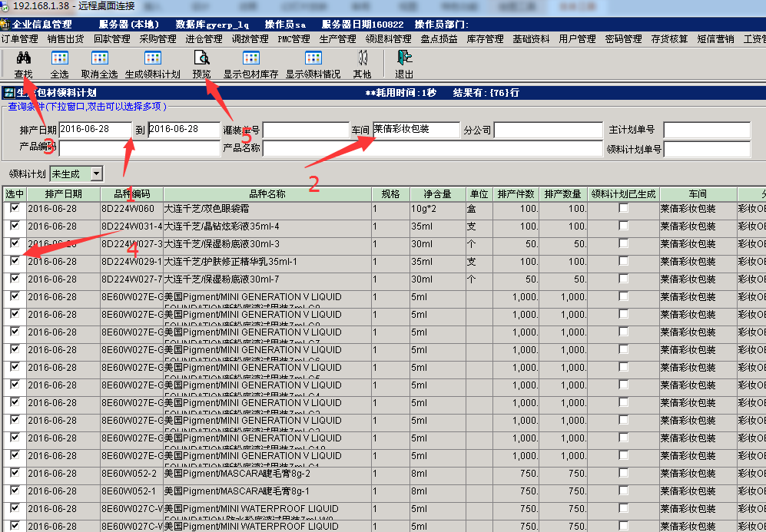Exit using the 退出 door icon
766x532 pixels.
tap(404, 58)
